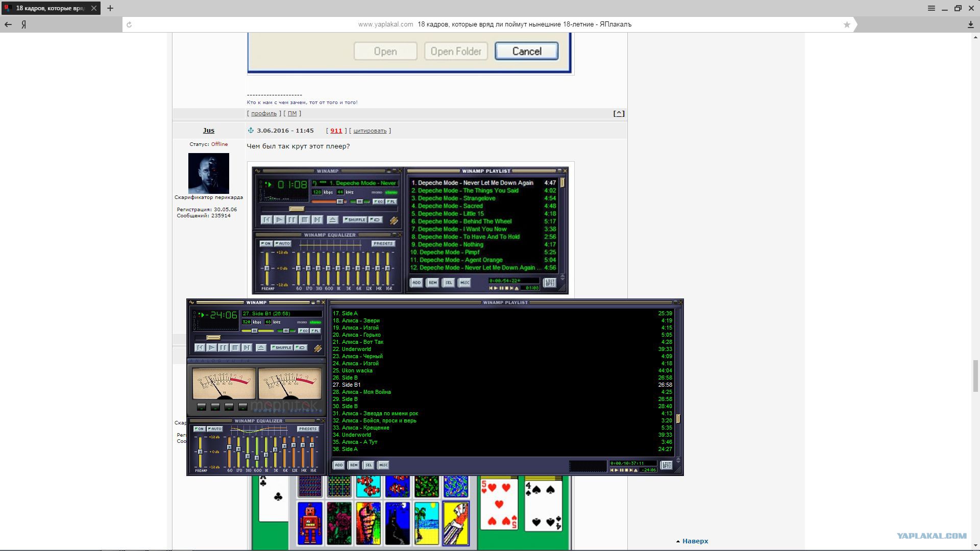Switch front Winamp main window to windowshade mode
The image size is (980, 551).
click(318, 303)
